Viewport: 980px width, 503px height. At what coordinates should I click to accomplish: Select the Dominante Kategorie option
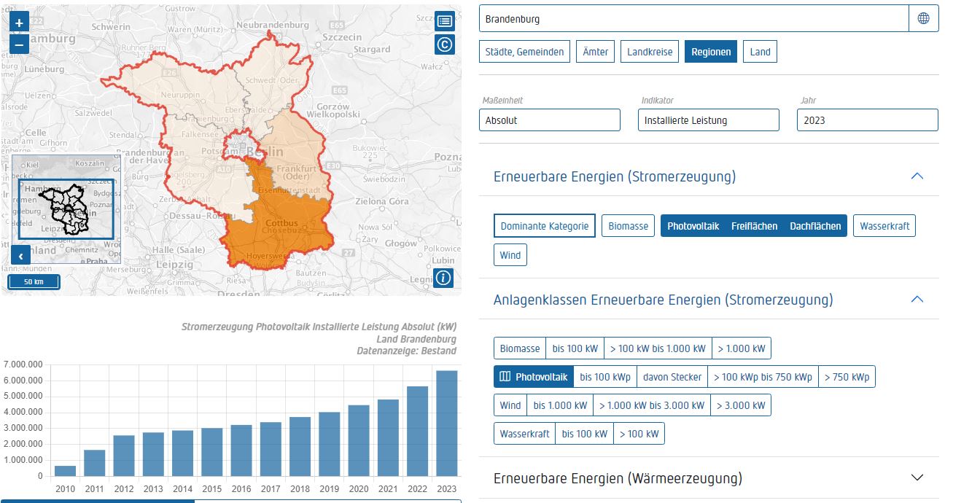545,226
